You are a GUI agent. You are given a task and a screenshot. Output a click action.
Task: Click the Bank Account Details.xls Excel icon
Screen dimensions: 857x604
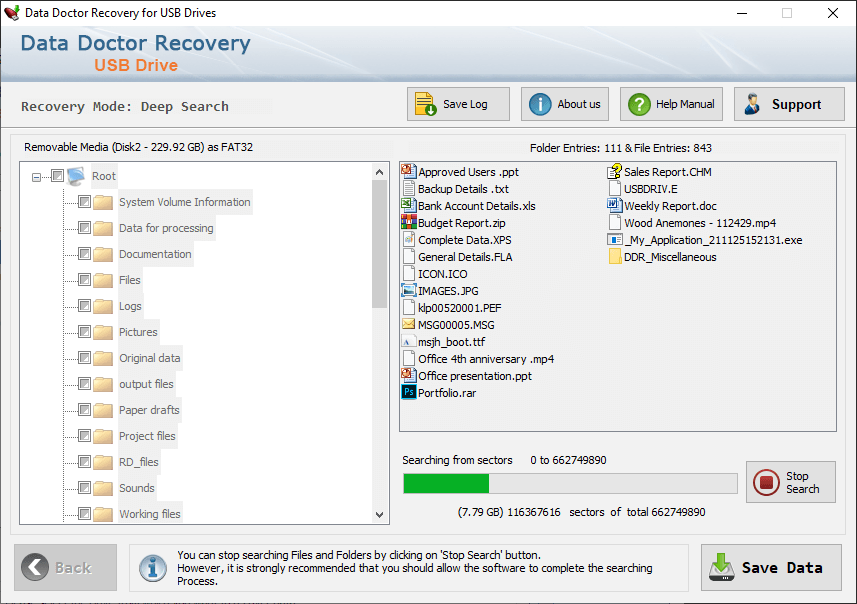coord(408,206)
